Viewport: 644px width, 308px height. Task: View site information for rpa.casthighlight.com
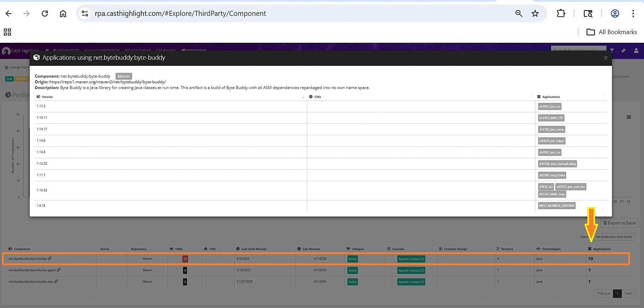click(85, 13)
